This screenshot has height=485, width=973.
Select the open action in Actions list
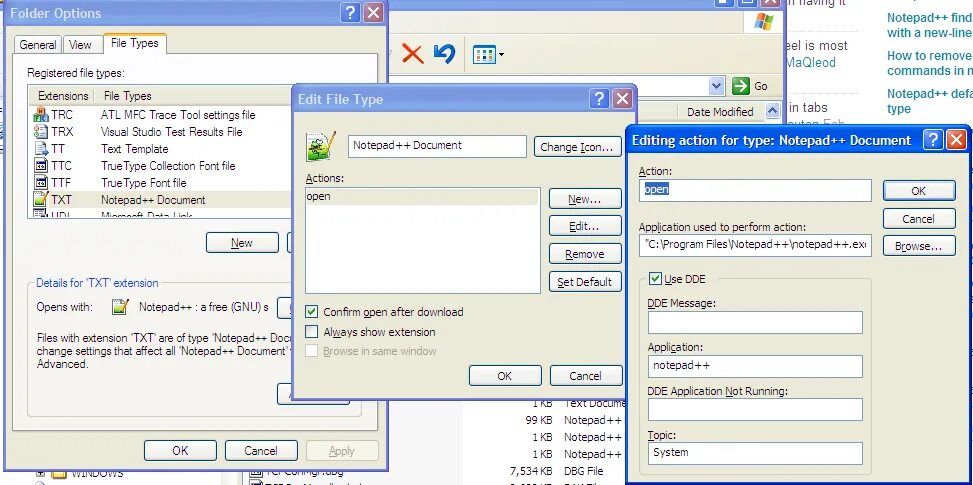(x=422, y=197)
